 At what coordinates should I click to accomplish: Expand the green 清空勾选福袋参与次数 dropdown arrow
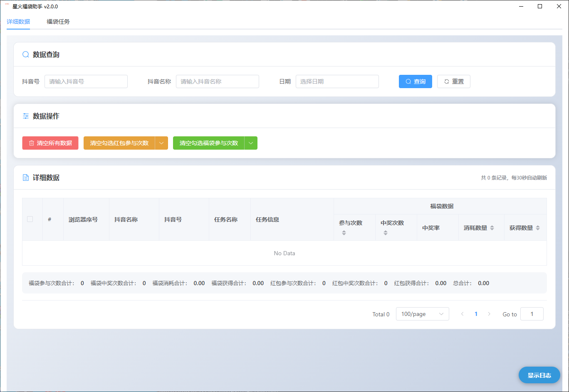coord(251,143)
